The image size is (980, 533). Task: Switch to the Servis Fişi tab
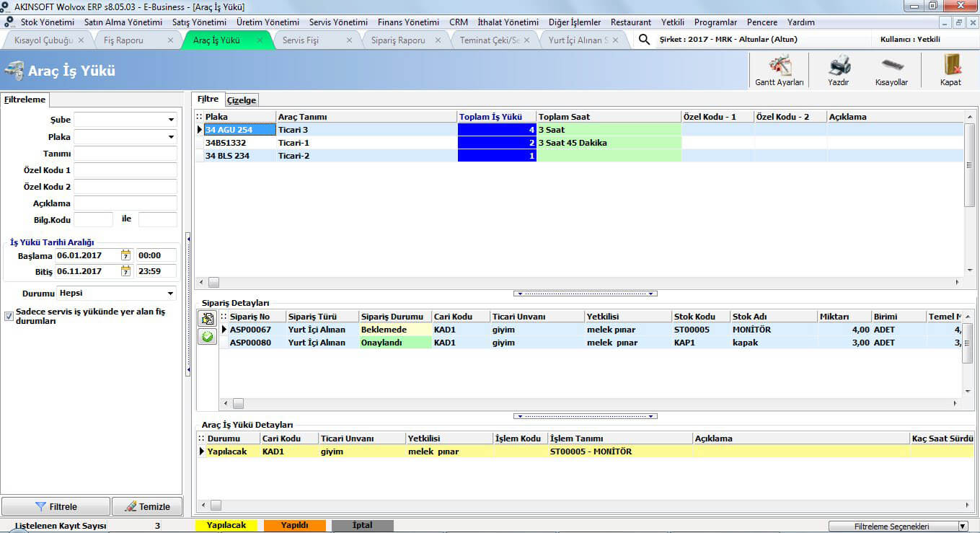[301, 40]
